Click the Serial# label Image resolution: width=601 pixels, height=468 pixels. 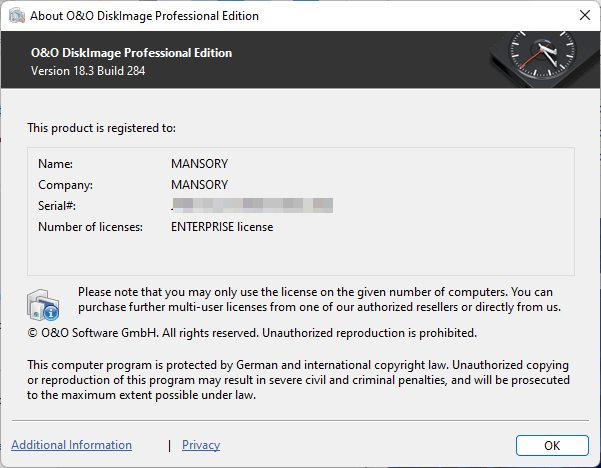tap(57, 205)
